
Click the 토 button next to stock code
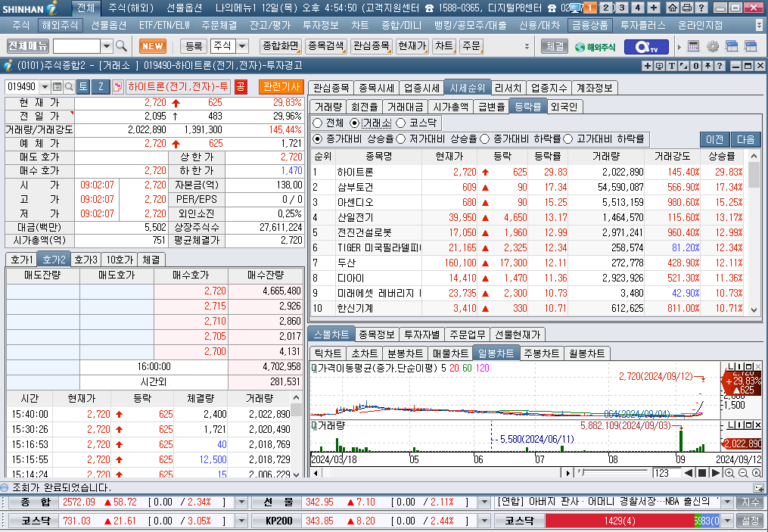tap(82, 87)
